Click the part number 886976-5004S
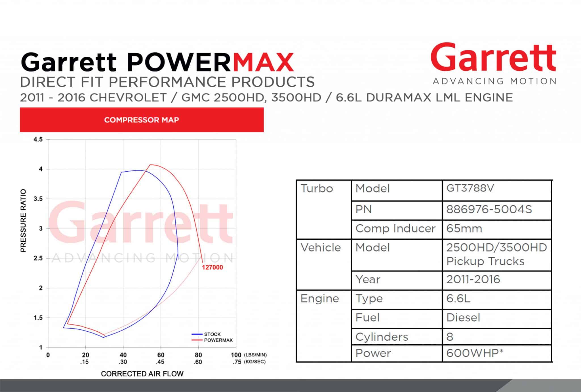581x392 pixels. (489, 209)
